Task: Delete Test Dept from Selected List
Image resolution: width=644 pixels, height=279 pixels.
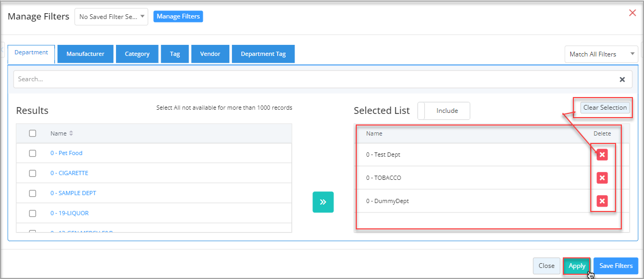Action: [602, 155]
